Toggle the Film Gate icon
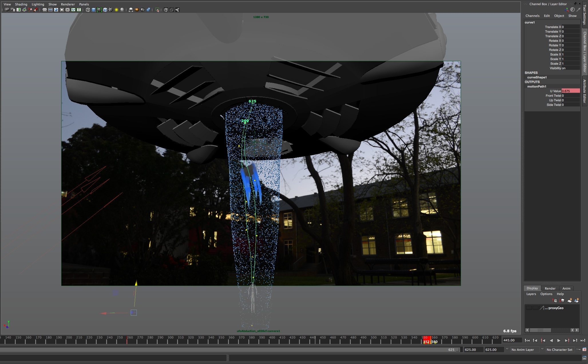 tap(50, 10)
